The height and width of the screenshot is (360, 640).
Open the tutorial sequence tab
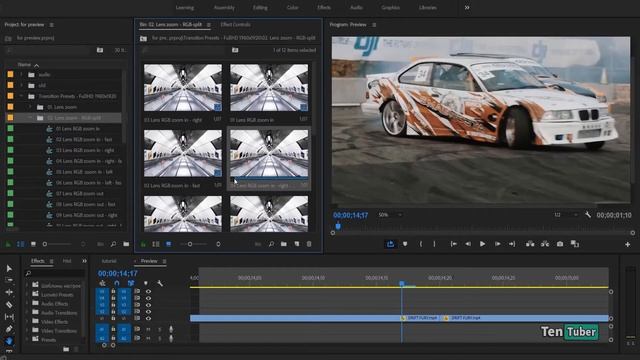(x=109, y=261)
